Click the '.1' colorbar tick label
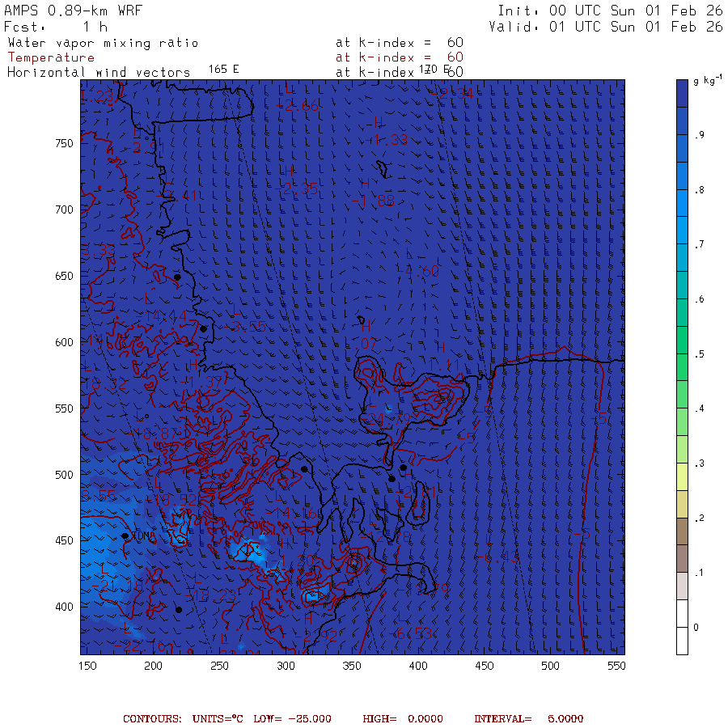Viewport: 728px width, 728px height. (x=700, y=573)
